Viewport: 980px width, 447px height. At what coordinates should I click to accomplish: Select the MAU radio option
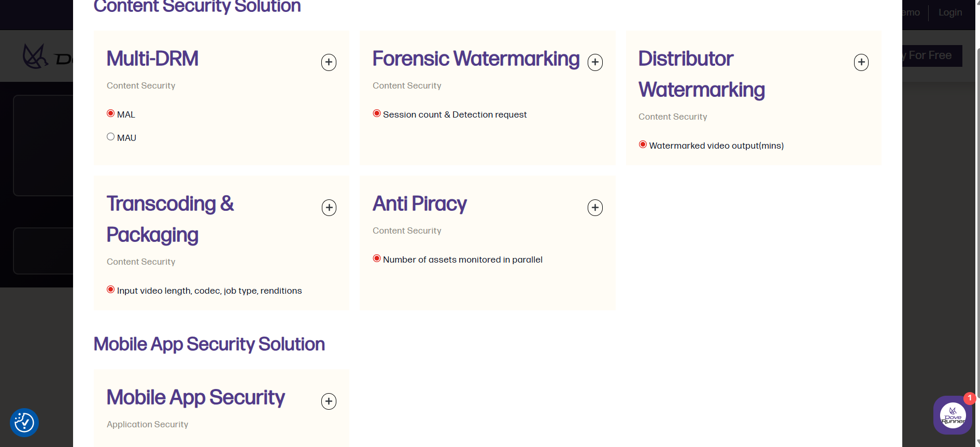tap(110, 137)
